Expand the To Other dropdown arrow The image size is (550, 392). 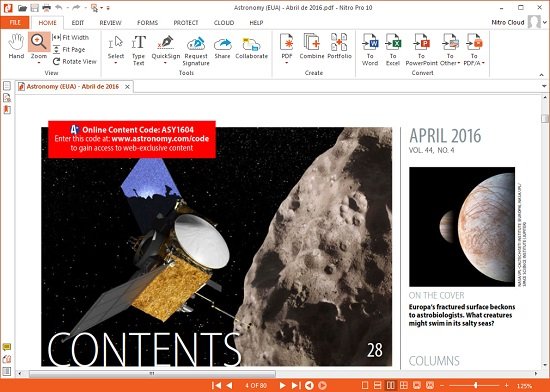pos(459,63)
